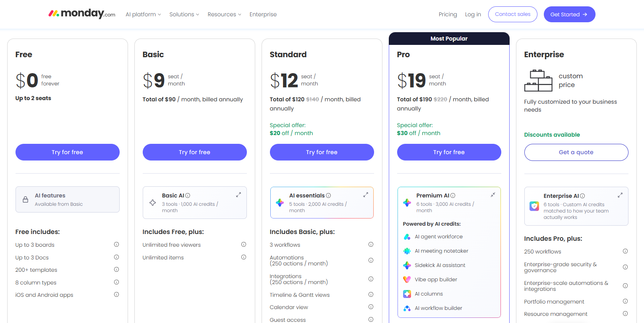Click info icon for 250 workflows
The height and width of the screenshot is (323, 644).
click(x=625, y=251)
